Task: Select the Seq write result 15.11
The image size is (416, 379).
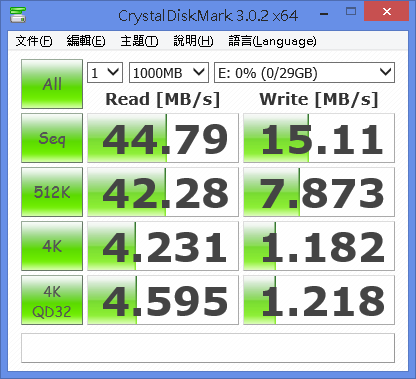Action: pos(319,138)
